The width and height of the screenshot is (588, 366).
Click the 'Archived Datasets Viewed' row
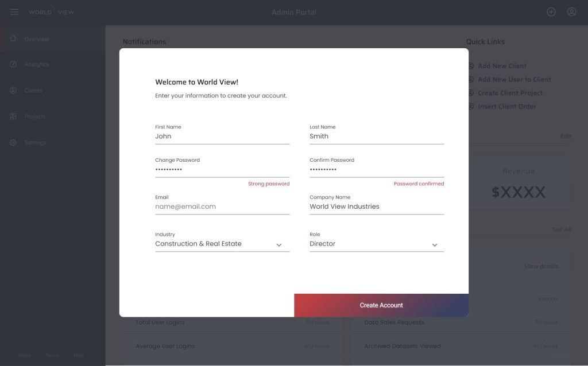click(461, 346)
